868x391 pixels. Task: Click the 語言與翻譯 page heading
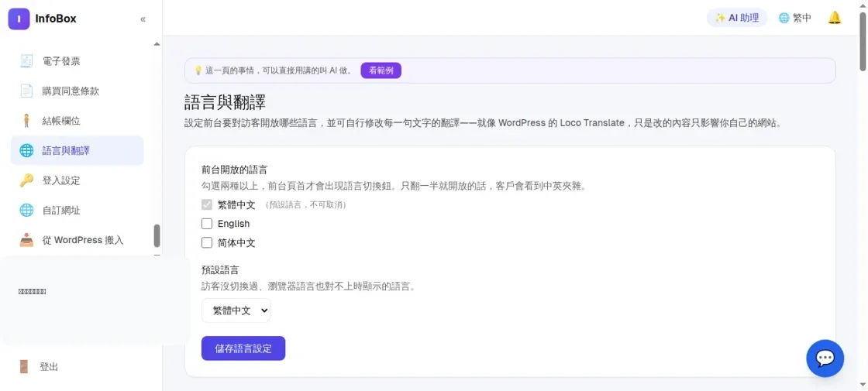[x=225, y=103]
